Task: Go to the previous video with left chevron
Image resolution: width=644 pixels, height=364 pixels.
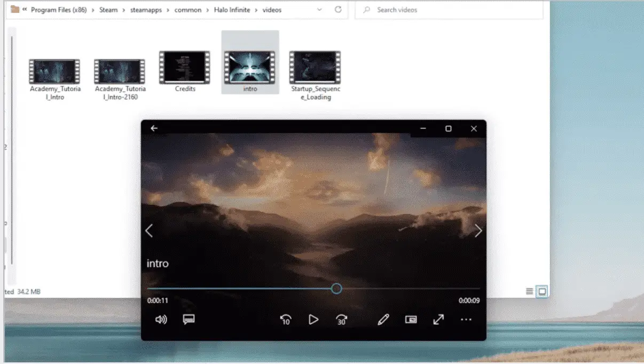Action: [149, 231]
